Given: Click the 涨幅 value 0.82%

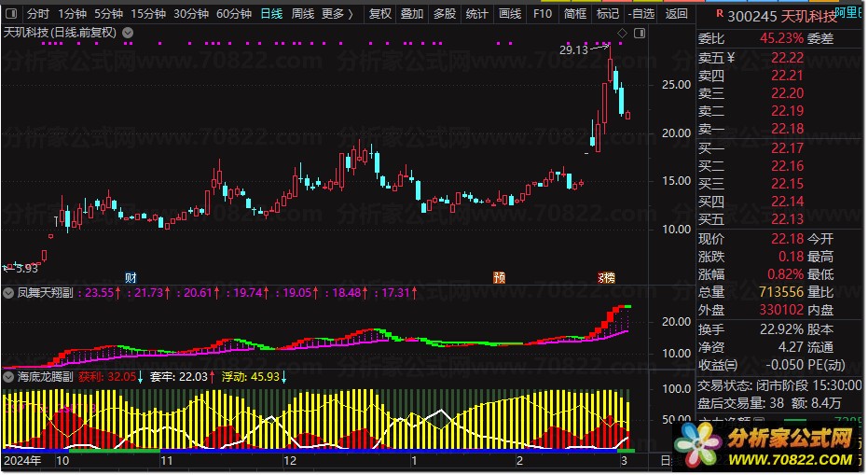Looking at the screenshot, I should pyautogui.click(x=786, y=274).
